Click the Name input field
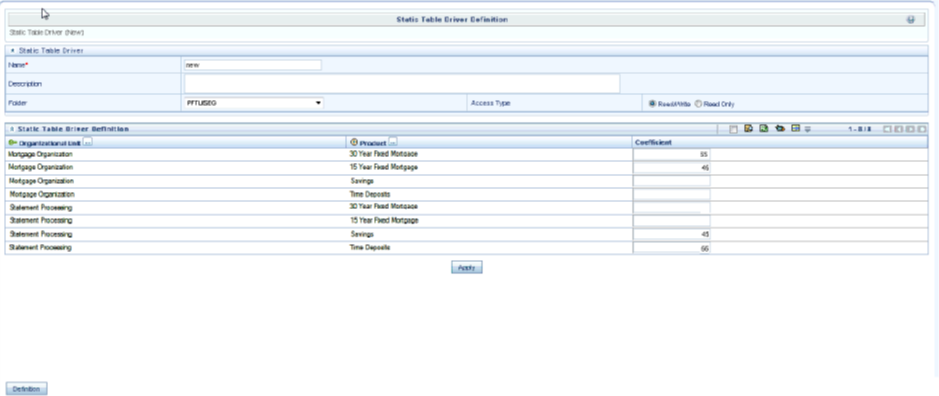Viewport: 939px width, 396px height. pos(253,65)
